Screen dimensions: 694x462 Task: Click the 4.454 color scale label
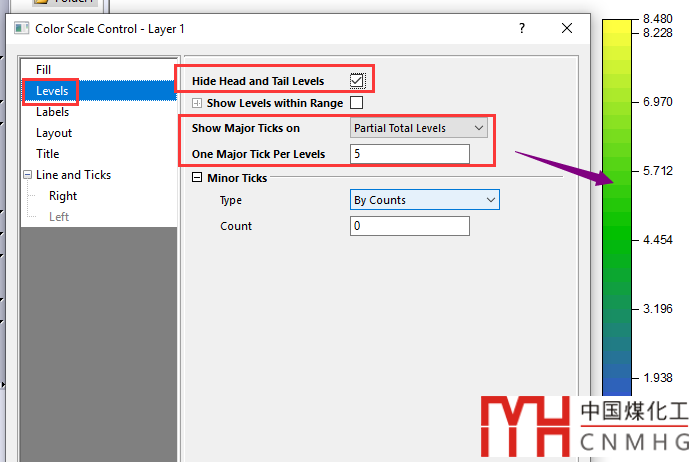(658, 240)
